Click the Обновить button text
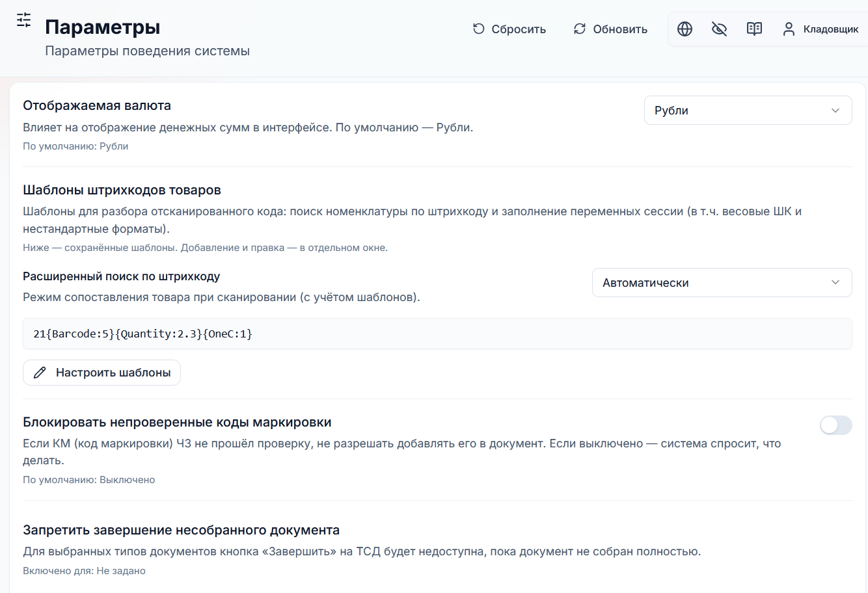Image resolution: width=868 pixels, height=593 pixels. (620, 29)
